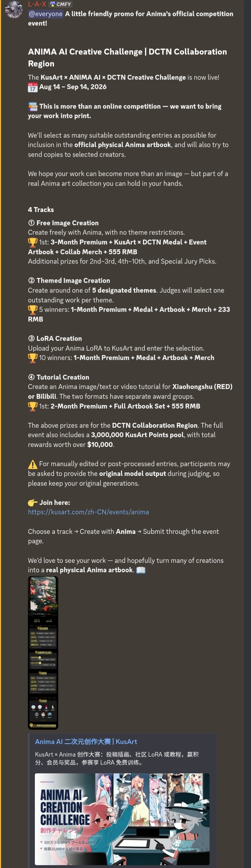The width and height of the screenshot is (251, 868).
Task: Click the trophy emoji in Free Image Creation prize
Action: pos(32,242)
